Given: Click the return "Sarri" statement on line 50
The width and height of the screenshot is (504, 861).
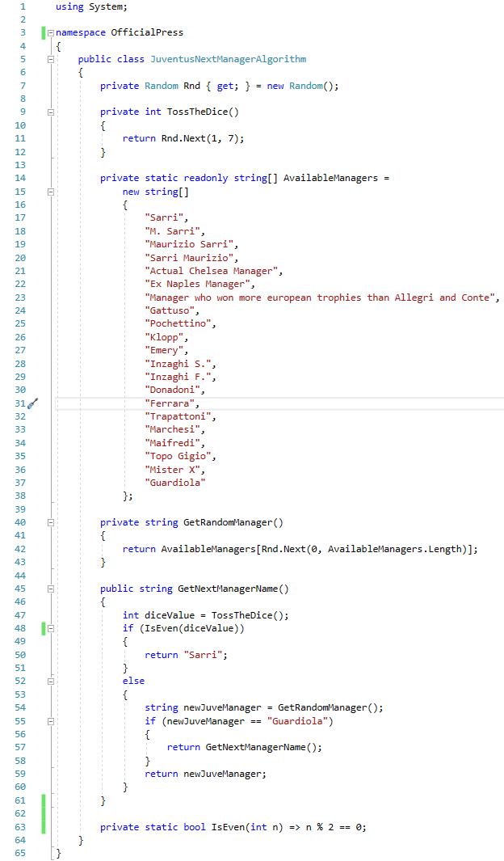Looking at the screenshot, I should click(x=186, y=655).
